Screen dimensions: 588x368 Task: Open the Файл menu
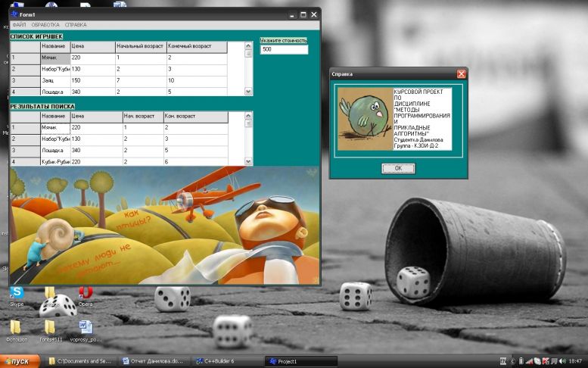click(x=19, y=25)
